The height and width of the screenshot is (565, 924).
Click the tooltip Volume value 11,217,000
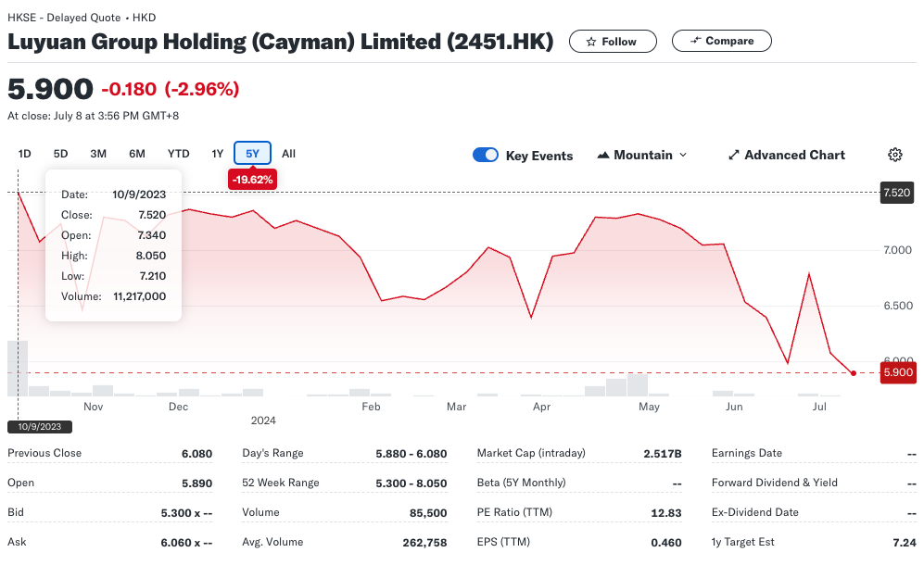[140, 296]
